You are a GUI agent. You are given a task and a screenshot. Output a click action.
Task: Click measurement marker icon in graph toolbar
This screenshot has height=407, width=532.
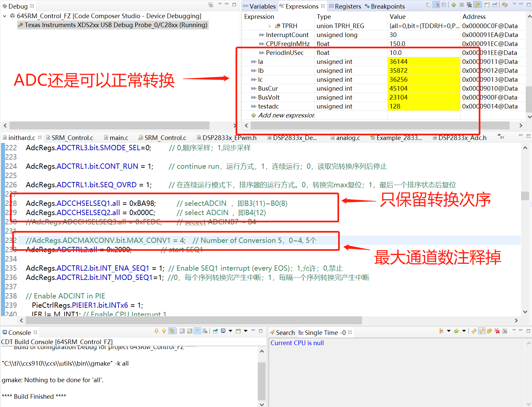[441, 331]
